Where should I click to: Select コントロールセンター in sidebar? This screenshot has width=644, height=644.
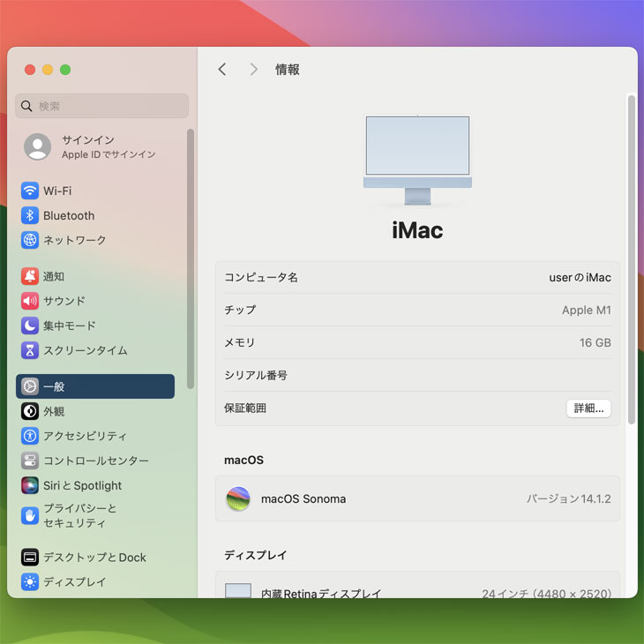point(95,461)
